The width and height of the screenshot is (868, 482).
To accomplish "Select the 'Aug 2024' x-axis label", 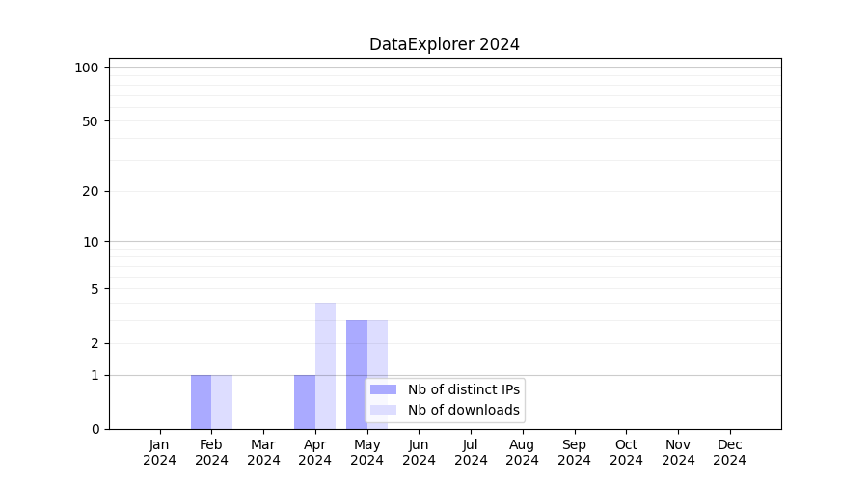I will pos(523,452).
